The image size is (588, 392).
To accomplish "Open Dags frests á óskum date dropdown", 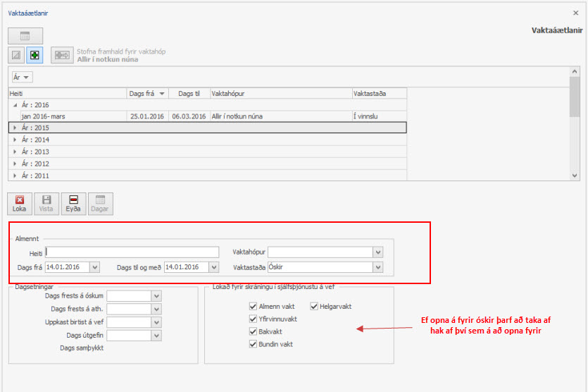I will (x=157, y=296).
